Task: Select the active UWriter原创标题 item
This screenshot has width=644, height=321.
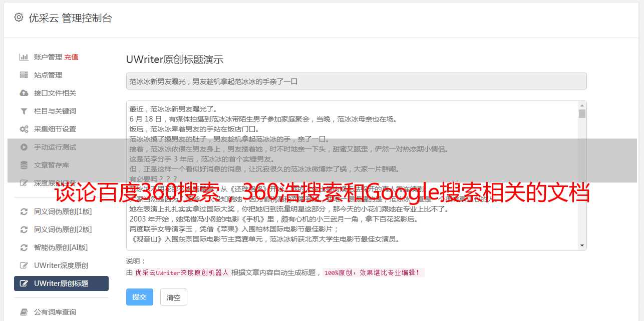Action: [61, 283]
